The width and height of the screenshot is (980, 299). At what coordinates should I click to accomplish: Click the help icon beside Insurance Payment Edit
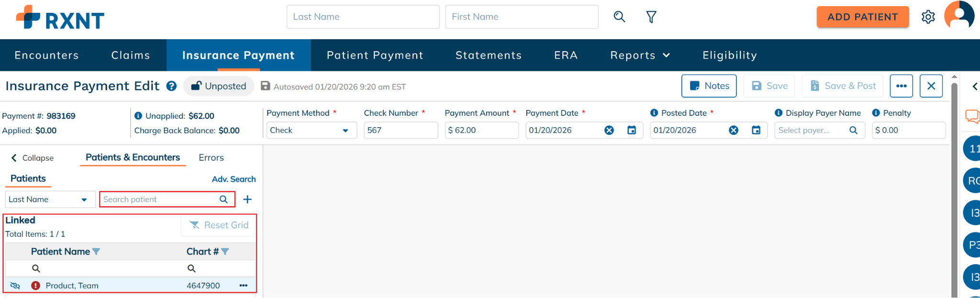point(171,86)
